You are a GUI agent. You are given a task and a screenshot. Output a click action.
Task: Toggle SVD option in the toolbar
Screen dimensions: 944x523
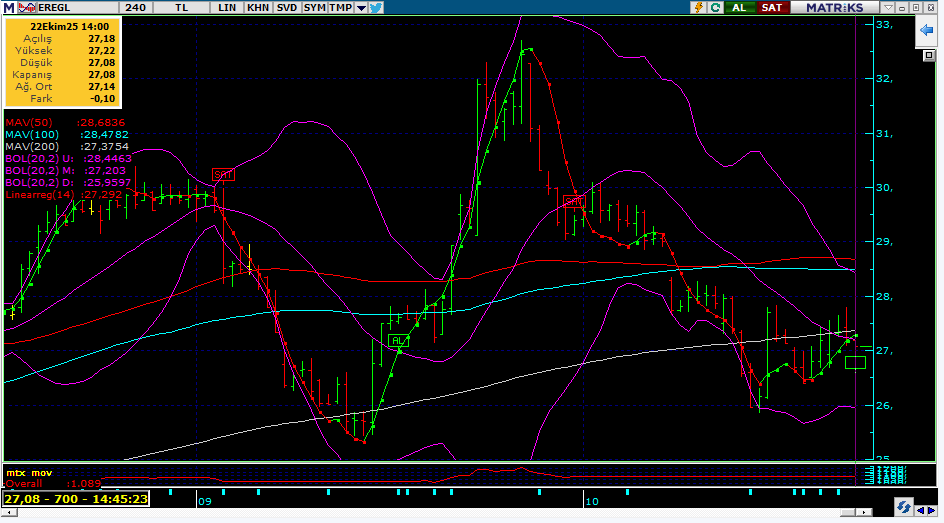point(287,7)
